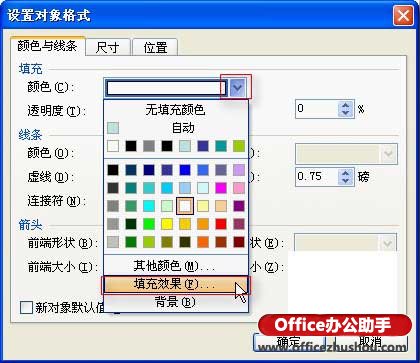This screenshot has height=363, width=420.
Task: Click the fill color combo box field
Action: pyautogui.click(x=166, y=88)
